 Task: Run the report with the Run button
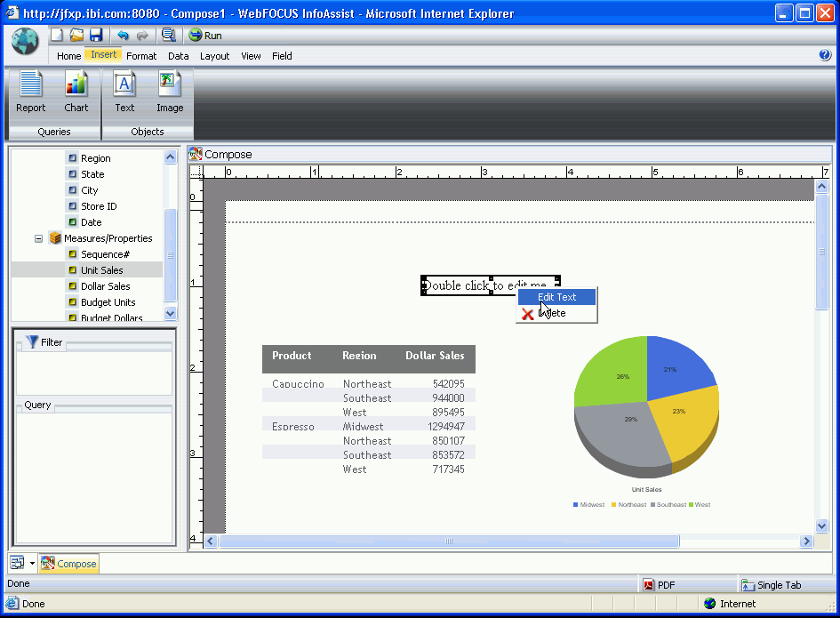click(x=205, y=36)
